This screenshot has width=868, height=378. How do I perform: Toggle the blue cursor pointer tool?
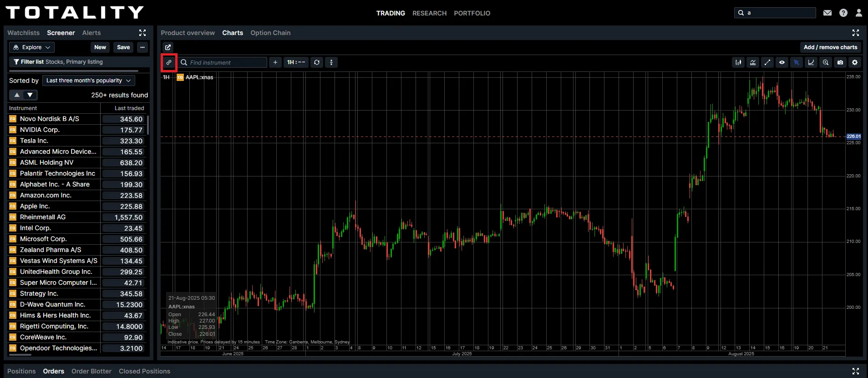(x=797, y=62)
